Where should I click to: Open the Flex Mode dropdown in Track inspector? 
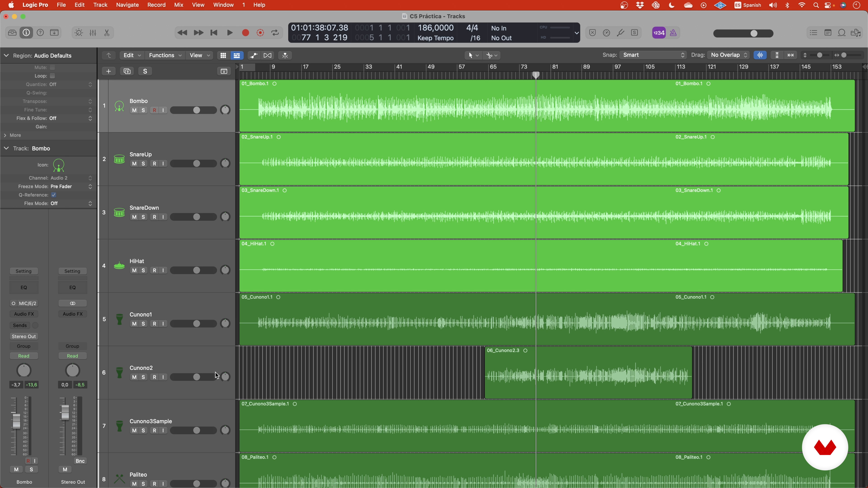point(71,204)
